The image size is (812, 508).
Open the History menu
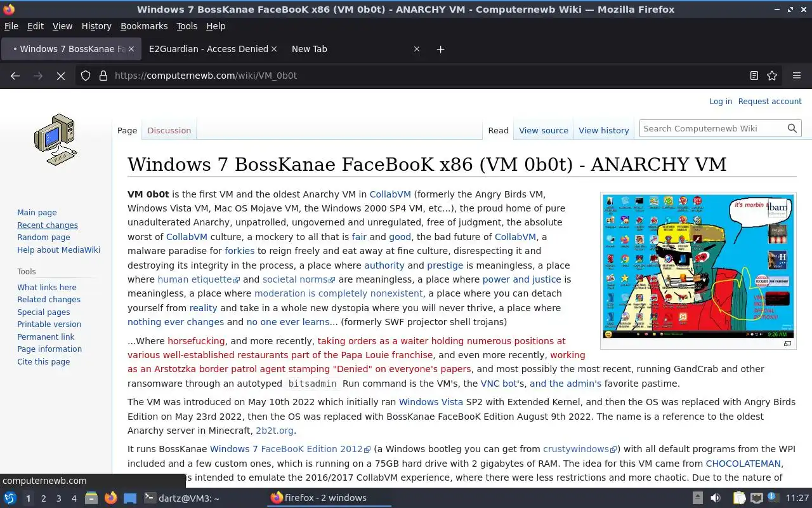tap(96, 26)
